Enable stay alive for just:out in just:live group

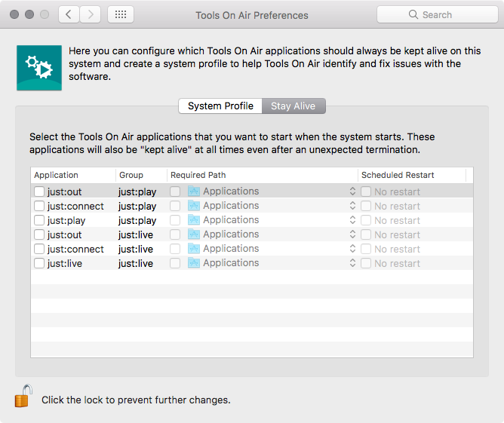(39, 234)
